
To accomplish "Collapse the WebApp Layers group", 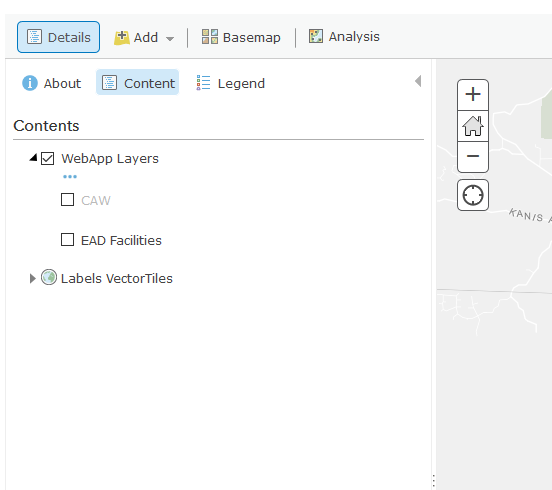I will (x=33, y=158).
